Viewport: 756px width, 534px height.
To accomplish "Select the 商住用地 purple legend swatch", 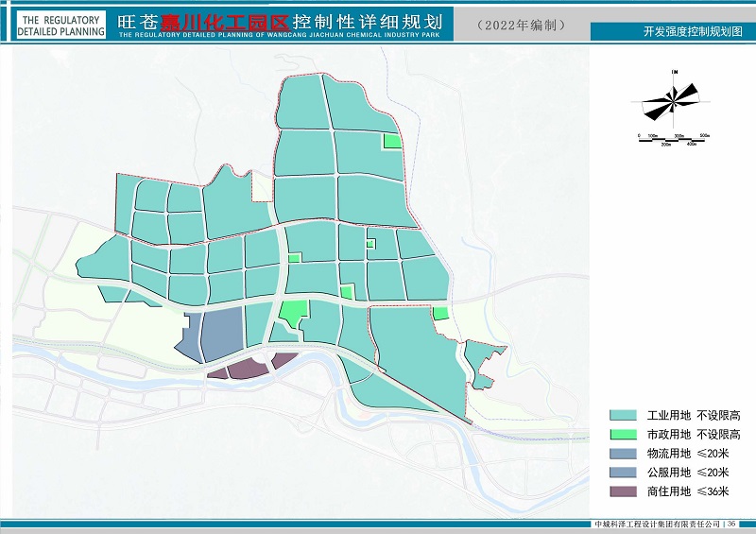I will [x=623, y=491].
